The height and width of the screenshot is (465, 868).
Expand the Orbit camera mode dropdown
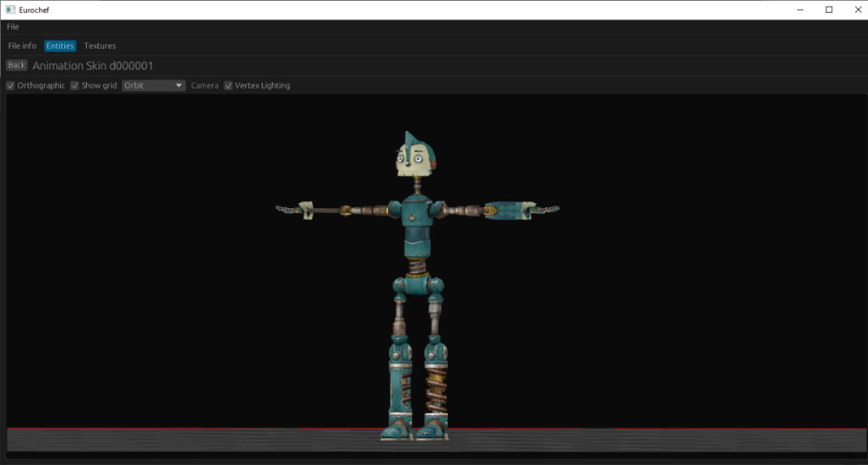(154, 86)
